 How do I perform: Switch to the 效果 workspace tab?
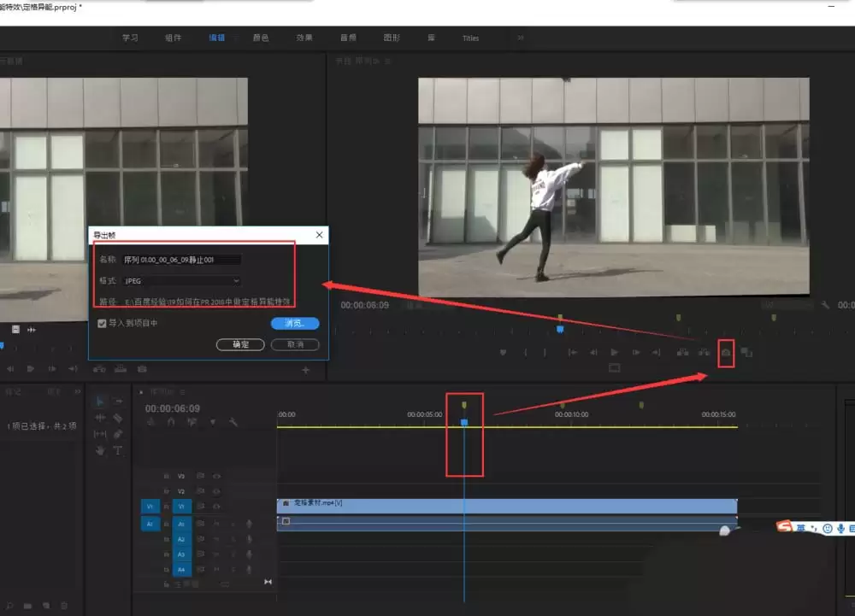pyautogui.click(x=304, y=38)
